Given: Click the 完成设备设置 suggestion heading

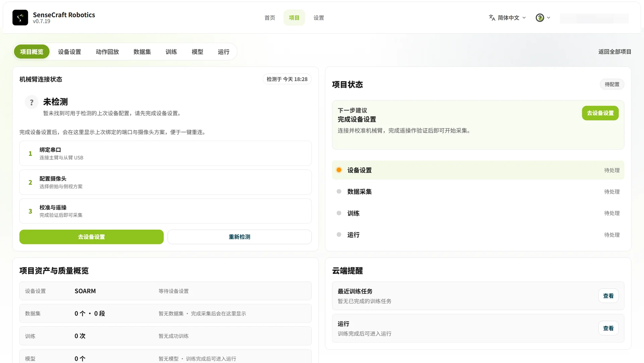Looking at the screenshot, I should (x=357, y=119).
